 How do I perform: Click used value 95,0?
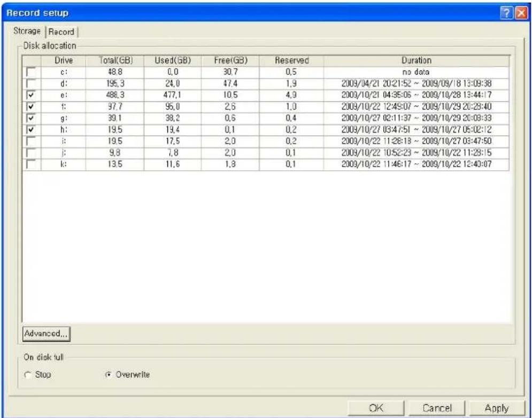(173, 107)
